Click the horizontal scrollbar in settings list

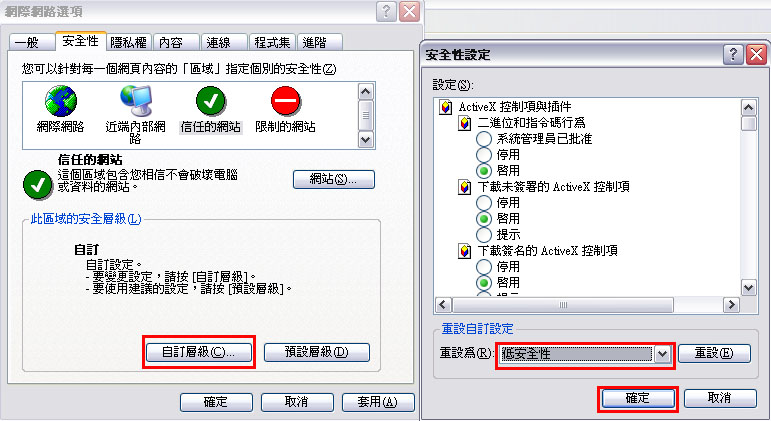(563, 305)
